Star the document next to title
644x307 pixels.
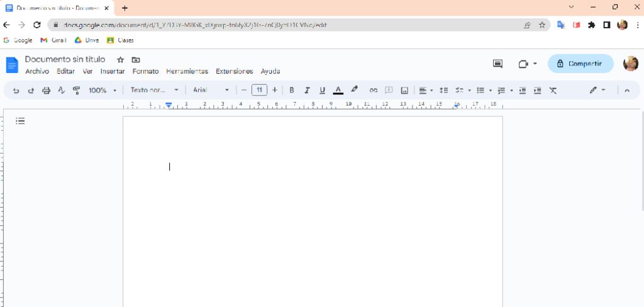tap(120, 60)
